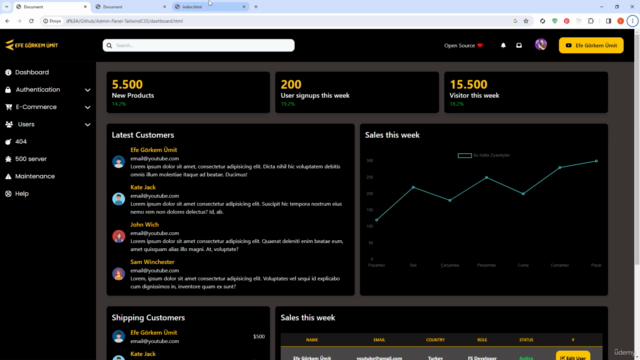
Task: Click the browser forward arrow
Action: pos(19,21)
